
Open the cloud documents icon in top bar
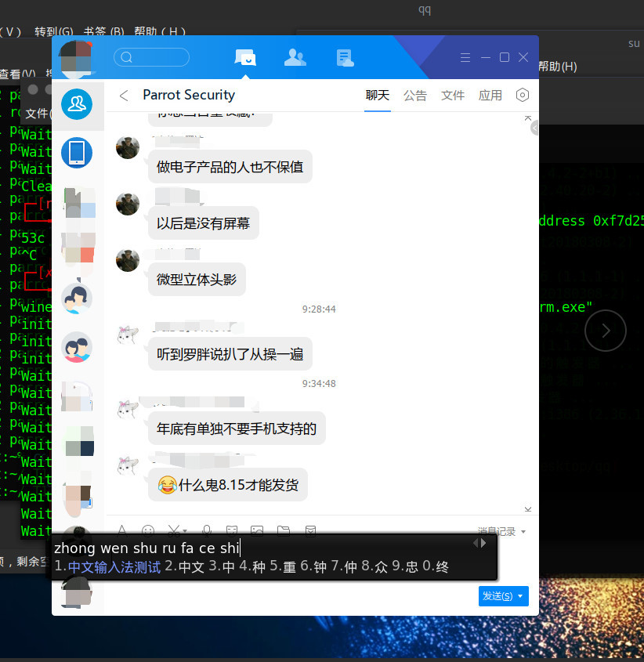point(345,57)
